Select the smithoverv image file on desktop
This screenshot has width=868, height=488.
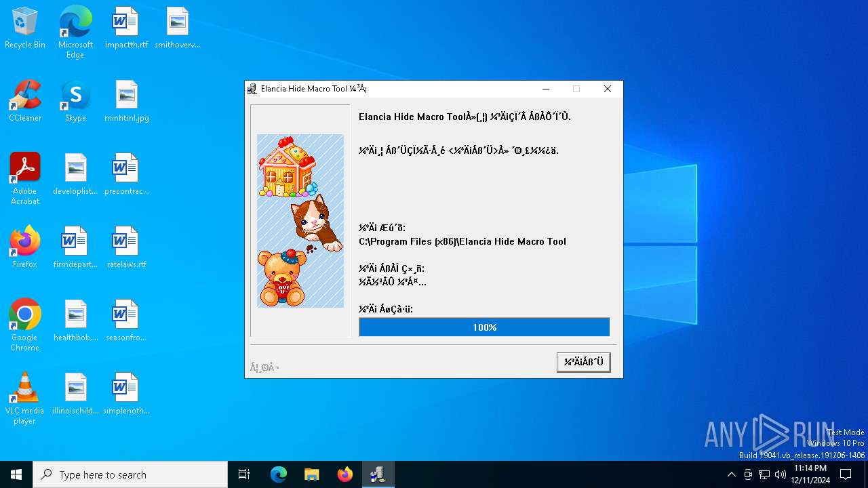tap(178, 28)
